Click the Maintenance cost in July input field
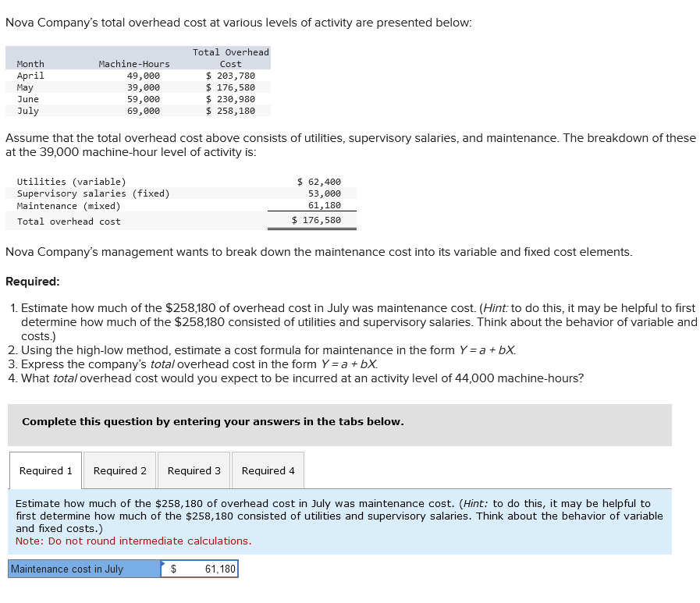The width and height of the screenshot is (700, 603). click(x=199, y=569)
